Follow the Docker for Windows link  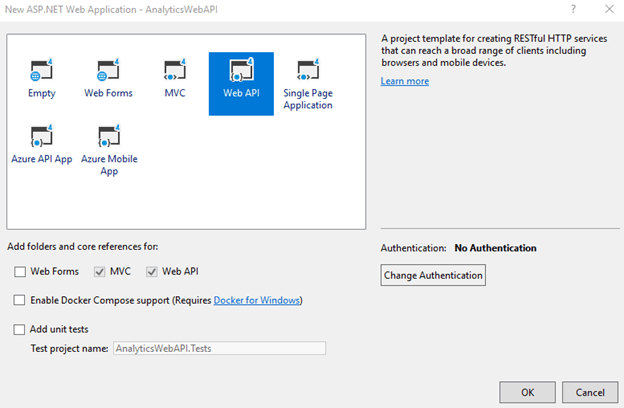[257, 300]
